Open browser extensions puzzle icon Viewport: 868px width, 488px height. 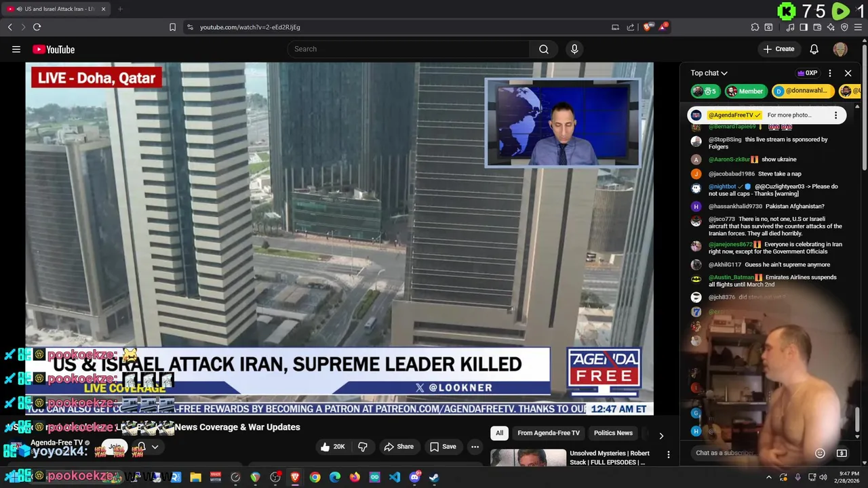coord(755,27)
